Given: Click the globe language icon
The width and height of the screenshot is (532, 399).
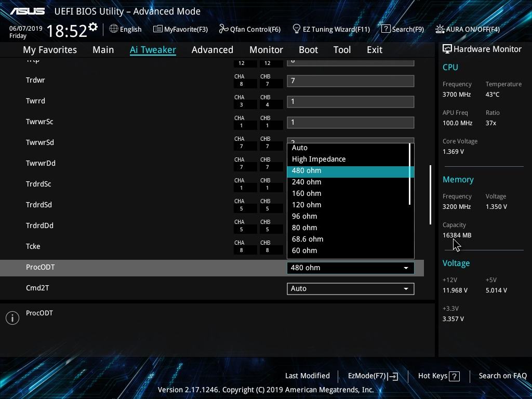Looking at the screenshot, I should click(114, 29).
